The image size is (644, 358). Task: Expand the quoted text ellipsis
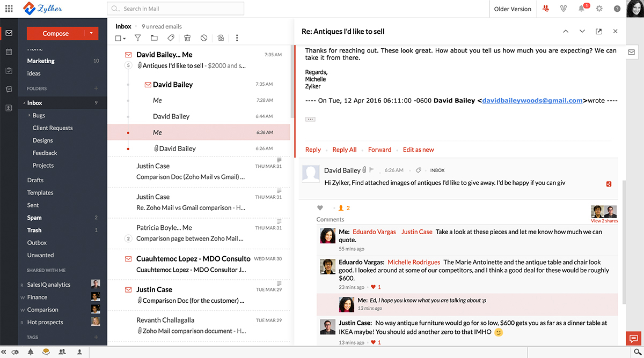click(x=310, y=119)
